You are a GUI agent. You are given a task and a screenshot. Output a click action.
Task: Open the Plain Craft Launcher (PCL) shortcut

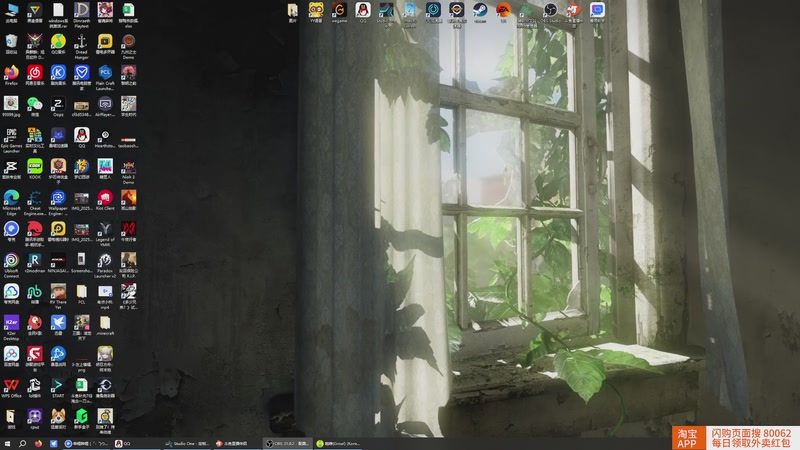pos(105,77)
